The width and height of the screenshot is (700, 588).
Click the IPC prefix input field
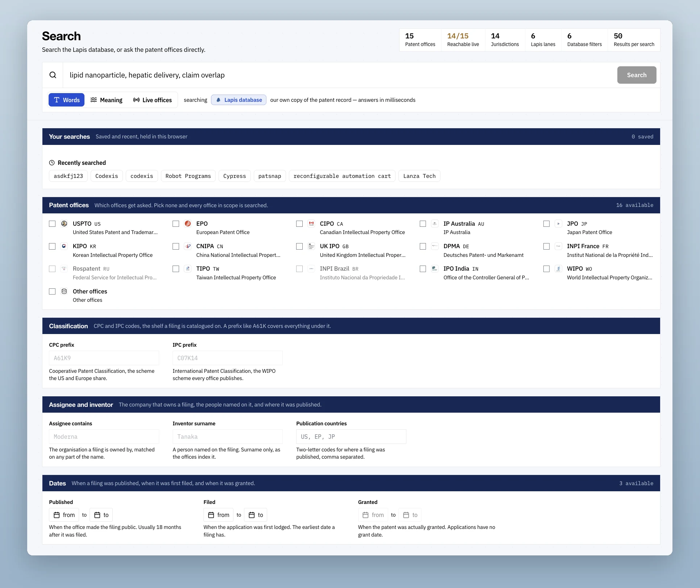coord(228,358)
